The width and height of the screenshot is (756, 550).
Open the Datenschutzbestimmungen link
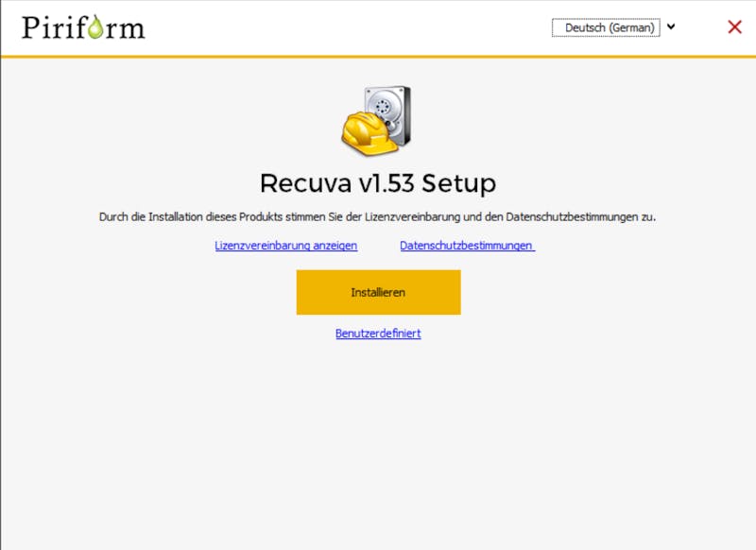click(467, 246)
